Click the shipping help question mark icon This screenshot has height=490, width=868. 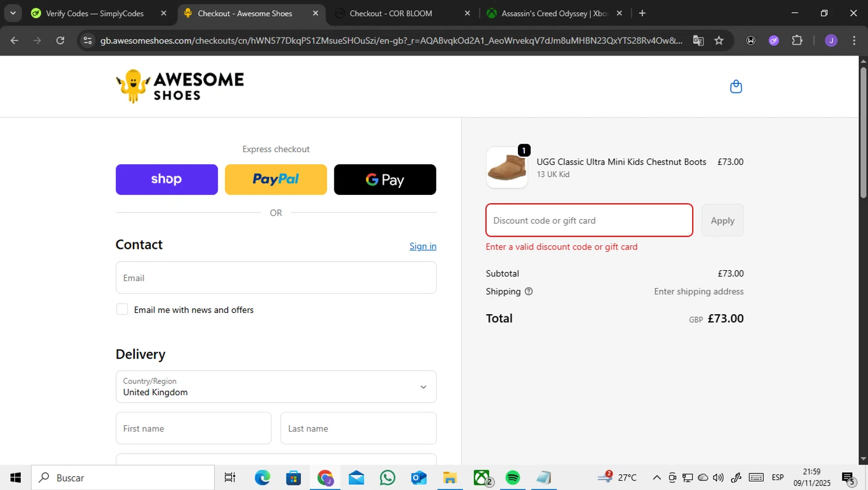(528, 292)
